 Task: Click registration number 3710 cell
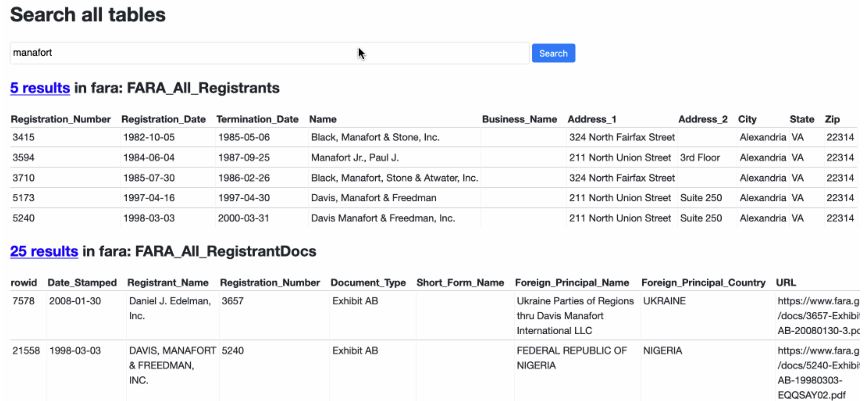(23, 178)
